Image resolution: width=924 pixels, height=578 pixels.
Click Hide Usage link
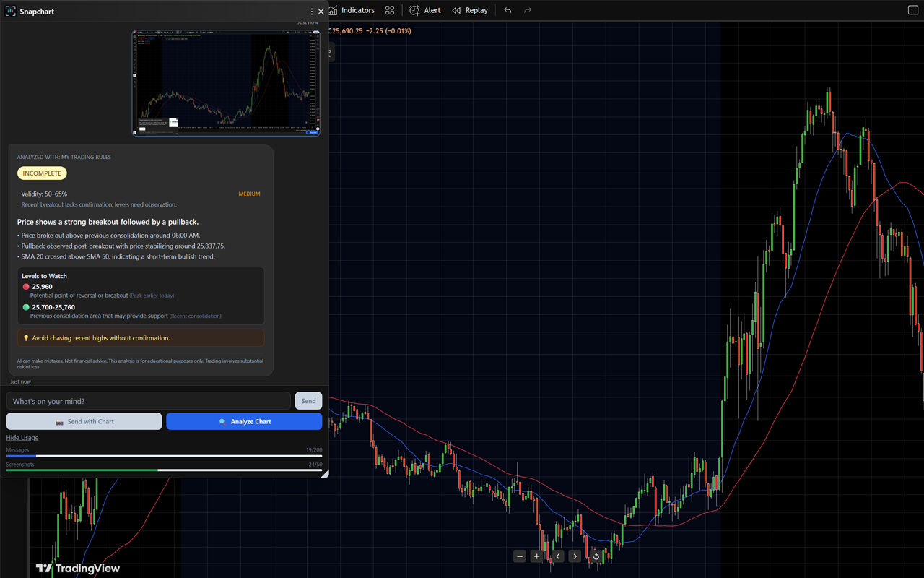(22, 438)
